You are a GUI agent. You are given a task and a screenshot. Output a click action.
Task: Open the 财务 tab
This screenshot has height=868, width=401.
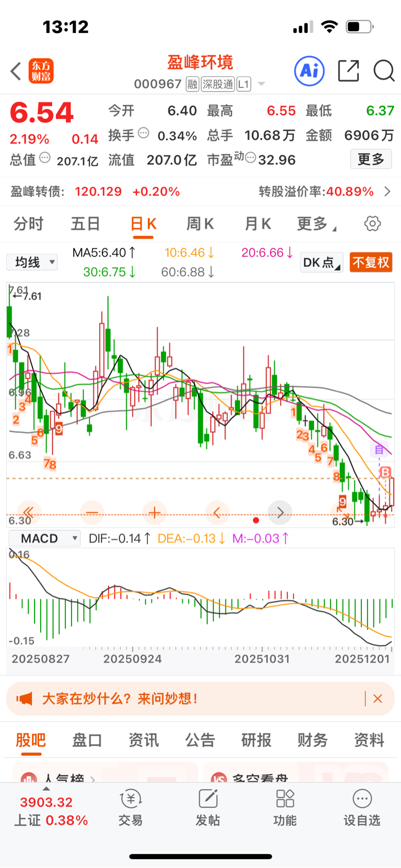pos(313,740)
